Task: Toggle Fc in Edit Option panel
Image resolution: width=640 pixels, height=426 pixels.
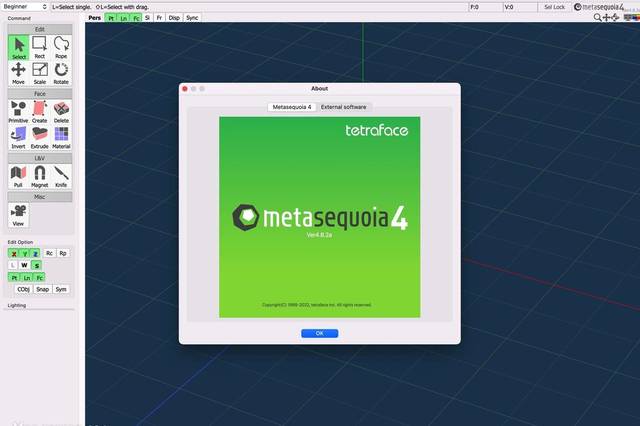Action: [x=40, y=277]
